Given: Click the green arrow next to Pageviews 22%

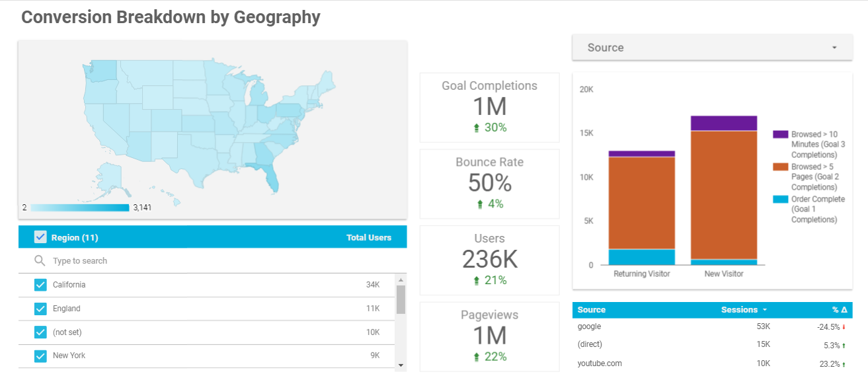Looking at the screenshot, I should point(477,358).
